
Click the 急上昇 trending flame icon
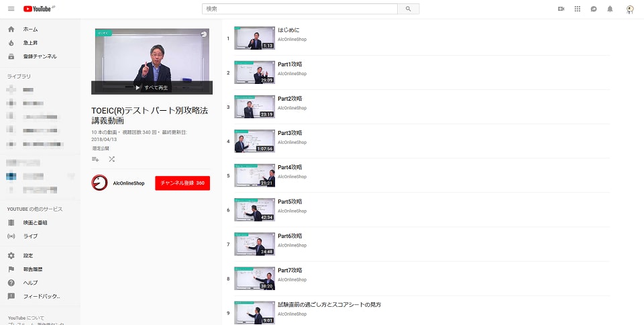(11, 43)
